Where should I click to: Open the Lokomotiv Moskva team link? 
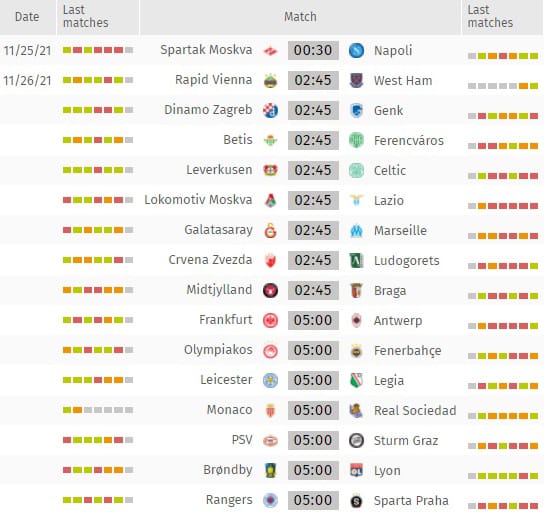point(198,200)
